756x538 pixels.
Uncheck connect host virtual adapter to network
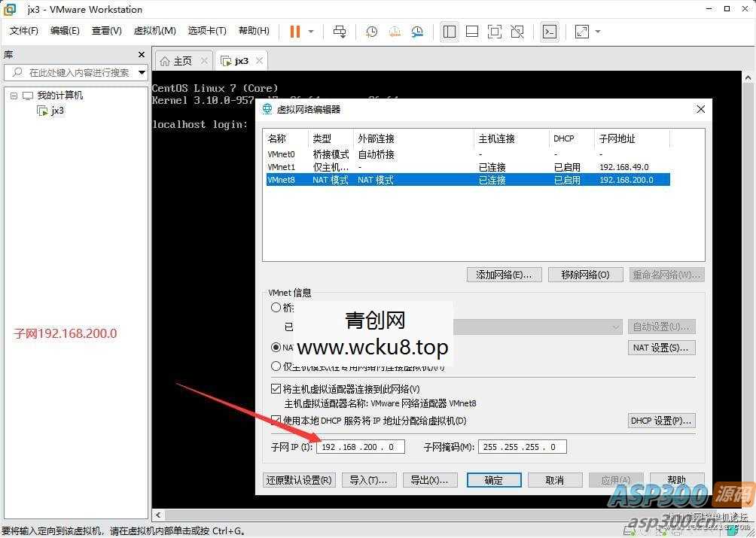click(276, 389)
